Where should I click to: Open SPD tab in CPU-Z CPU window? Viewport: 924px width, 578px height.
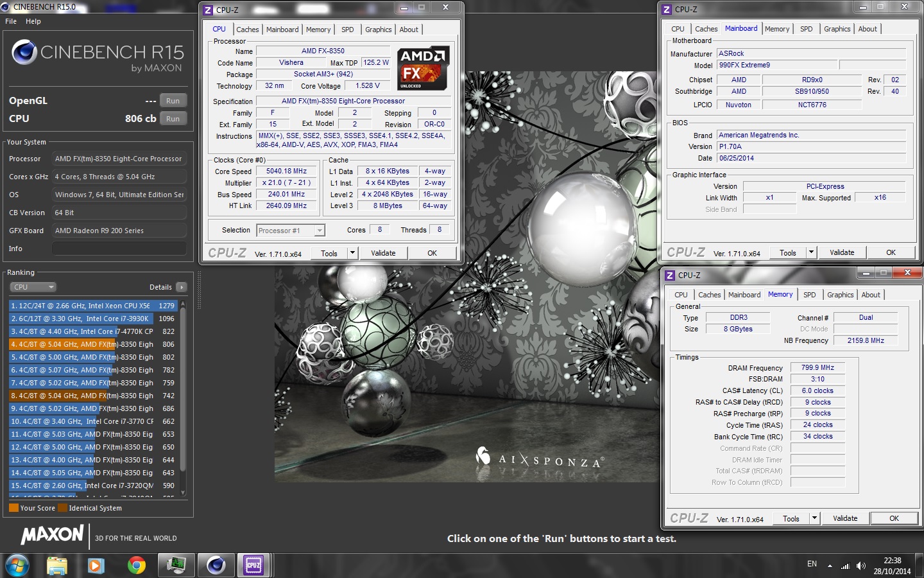click(x=348, y=30)
